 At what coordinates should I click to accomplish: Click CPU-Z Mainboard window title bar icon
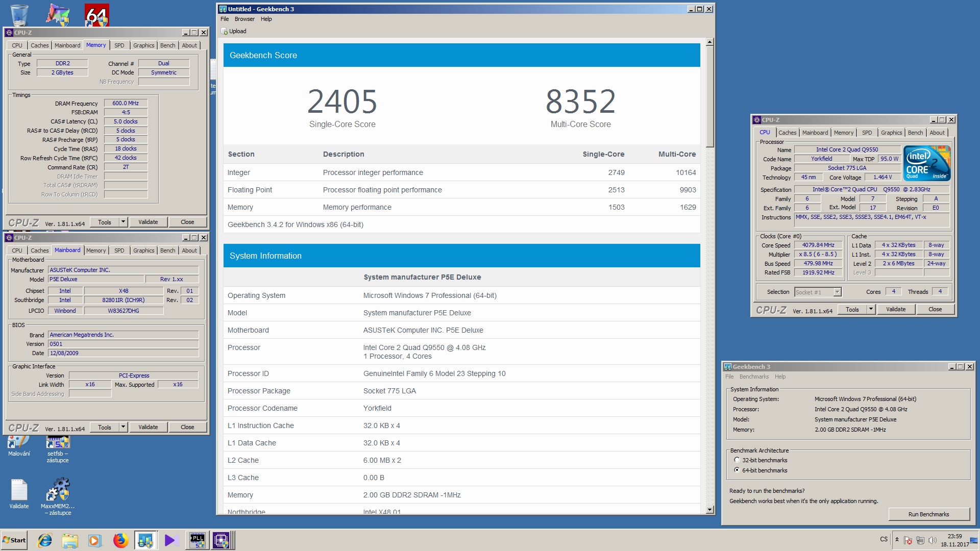point(9,238)
